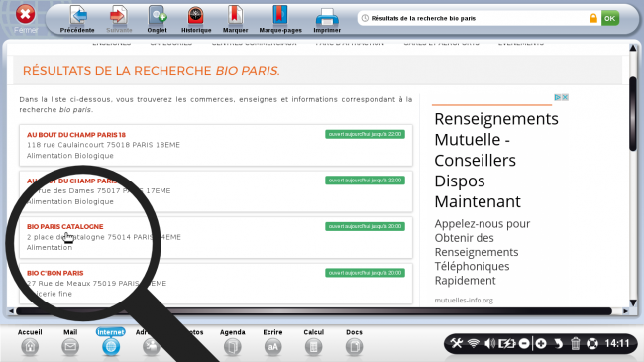This screenshot has width=644, height=362.
Task: Click the curved undo arrow tray icon
Action: [558, 343]
